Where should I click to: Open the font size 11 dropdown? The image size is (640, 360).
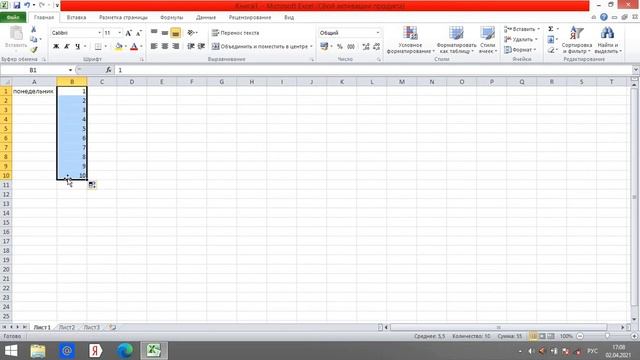120,33
